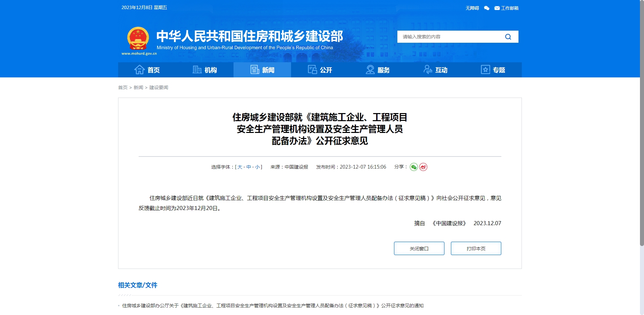Click the person icon beside 服务
This screenshot has width=644, height=315.
(370, 70)
